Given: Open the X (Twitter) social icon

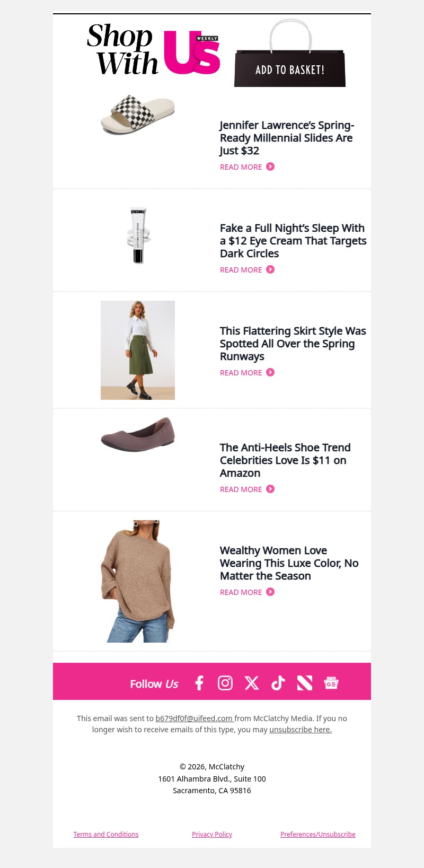Looking at the screenshot, I should (252, 683).
